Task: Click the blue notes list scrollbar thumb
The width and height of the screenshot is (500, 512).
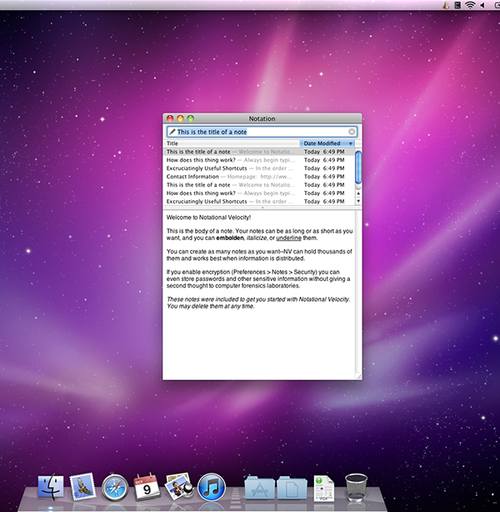Action: (x=358, y=167)
